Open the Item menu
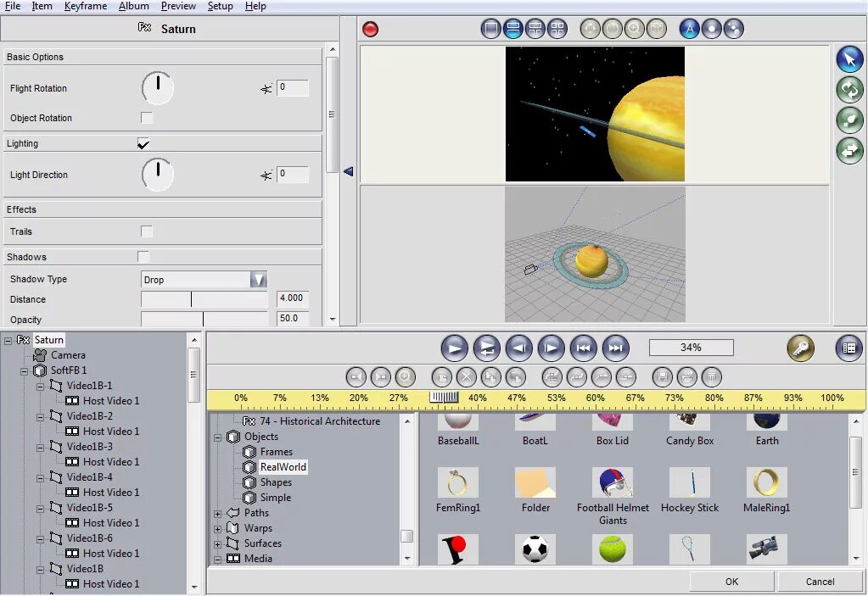The width and height of the screenshot is (868, 596). (42, 6)
